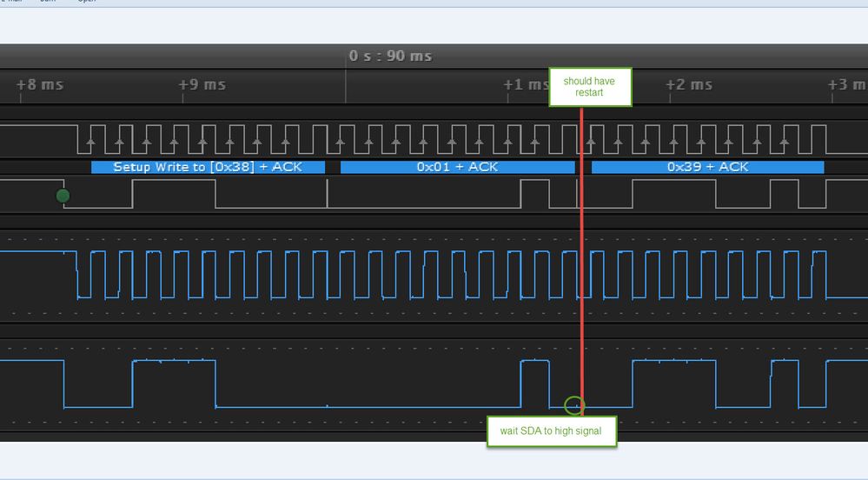Click the '+1 ms' ruler tick label

[x=526, y=85]
